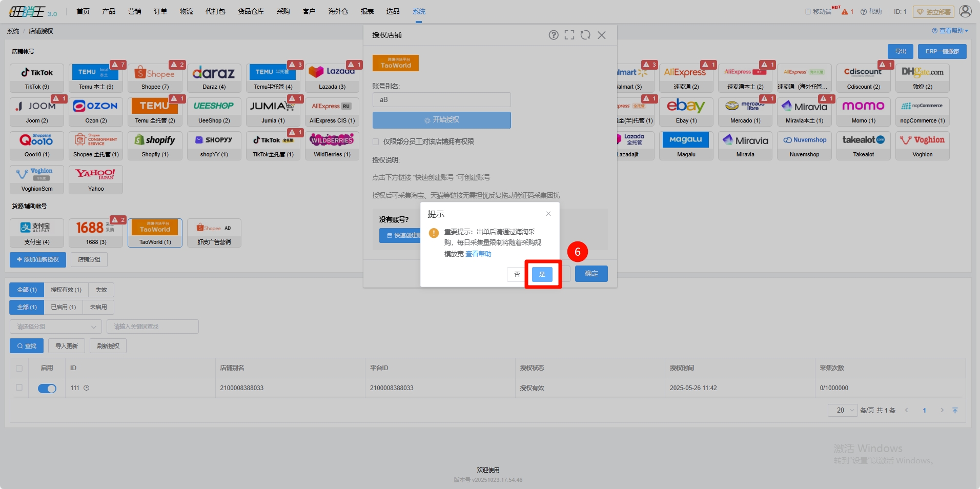Viewport: 980px width, 489px height.
Task: Expand the authorization dialog to fullscreen
Action: 569,35
